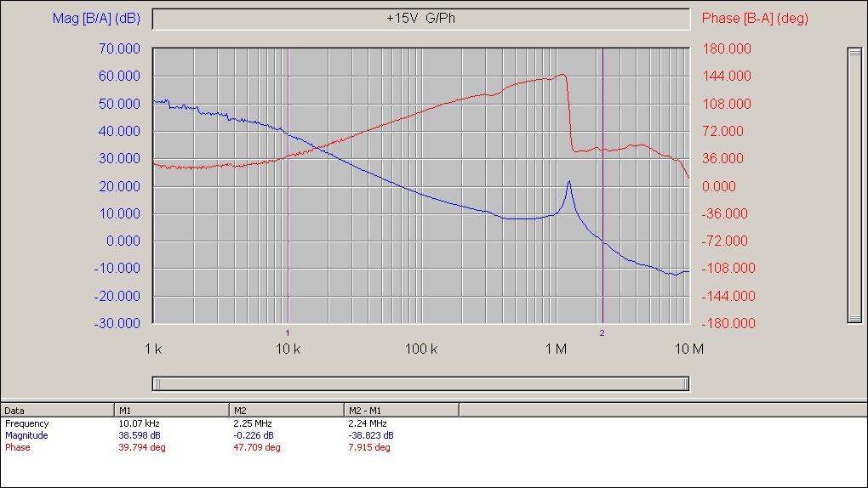Click the horizontal frequency range scrollbar
Image resolution: width=868 pixels, height=488 pixels.
[420, 384]
